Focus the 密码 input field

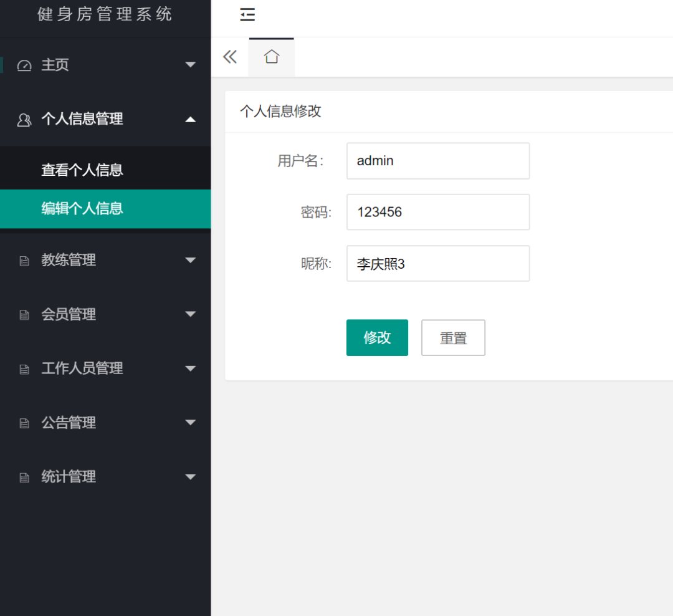pyautogui.click(x=437, y=212)
